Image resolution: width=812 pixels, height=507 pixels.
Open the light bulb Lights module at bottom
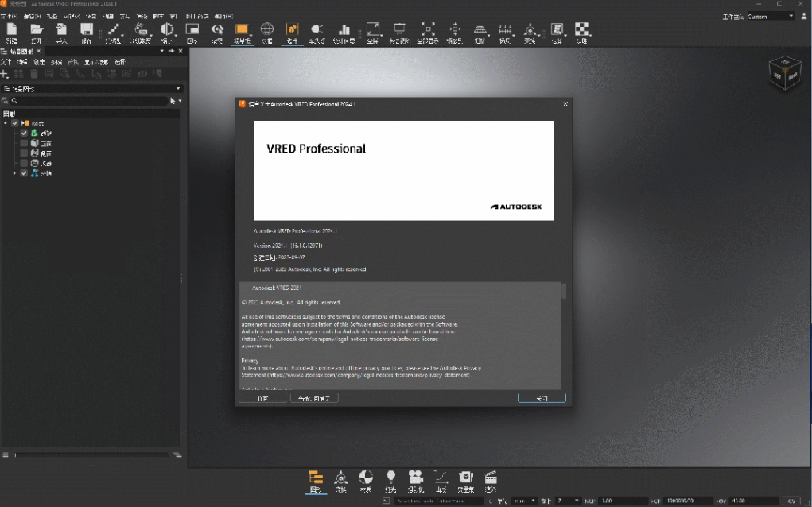point(390,477)
